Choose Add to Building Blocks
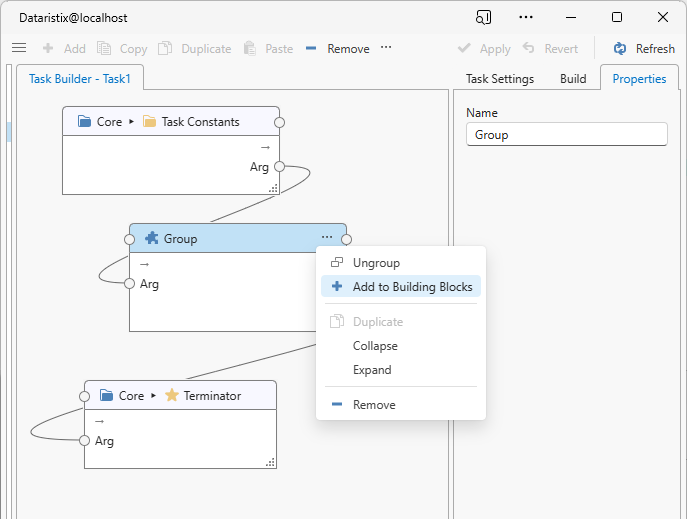 coord(412,287)
